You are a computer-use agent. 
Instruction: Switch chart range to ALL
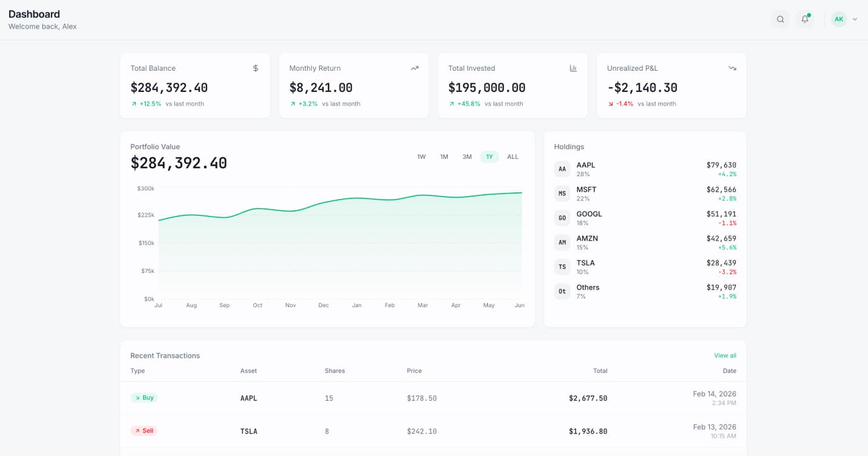[513, 157]
